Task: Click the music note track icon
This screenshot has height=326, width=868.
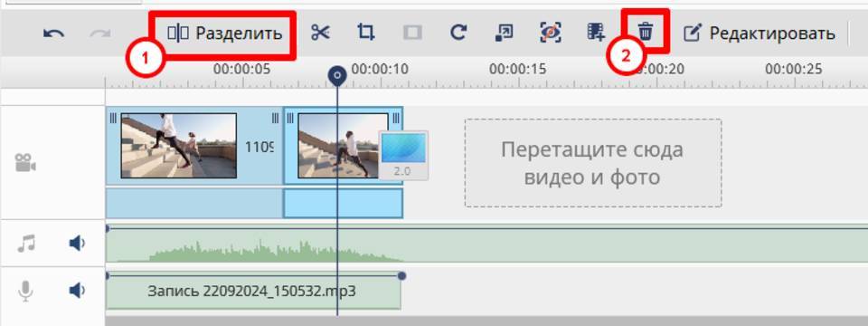Action: pyautogui.click(x=25, y=243)
